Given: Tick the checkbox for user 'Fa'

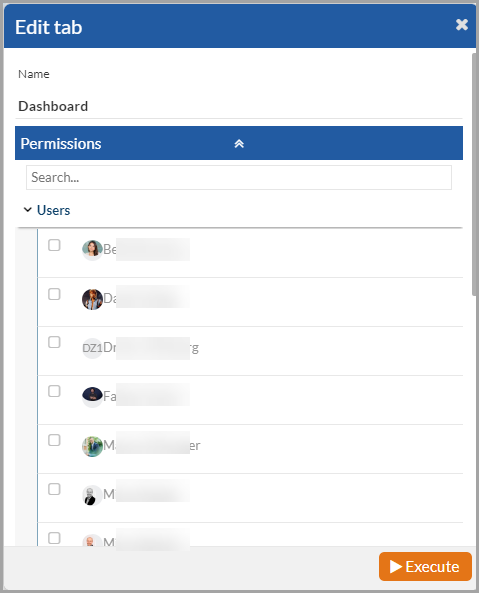Looking at the screenshot, I should point(54,391).
